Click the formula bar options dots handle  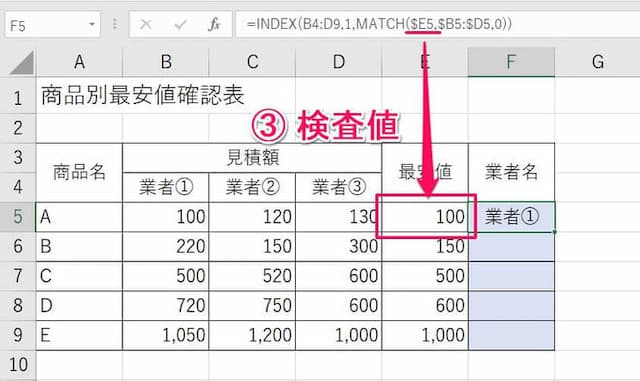pyautogui.click(x=115, y=25)
